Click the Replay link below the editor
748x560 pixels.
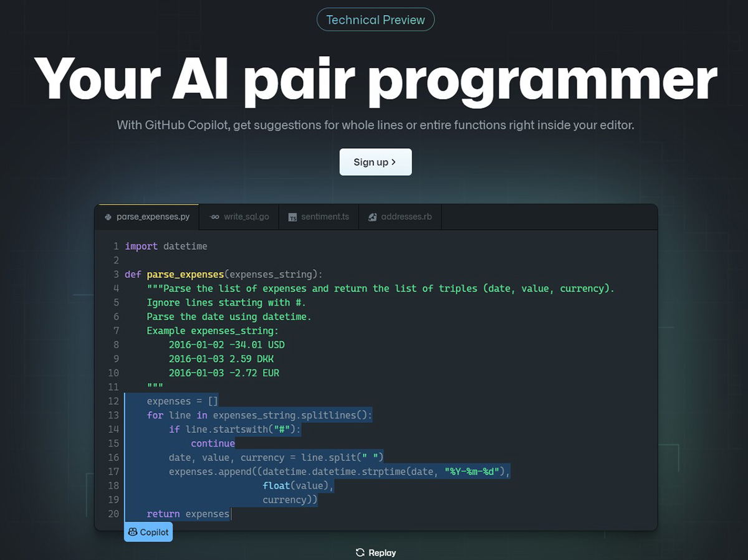point(375,553)
